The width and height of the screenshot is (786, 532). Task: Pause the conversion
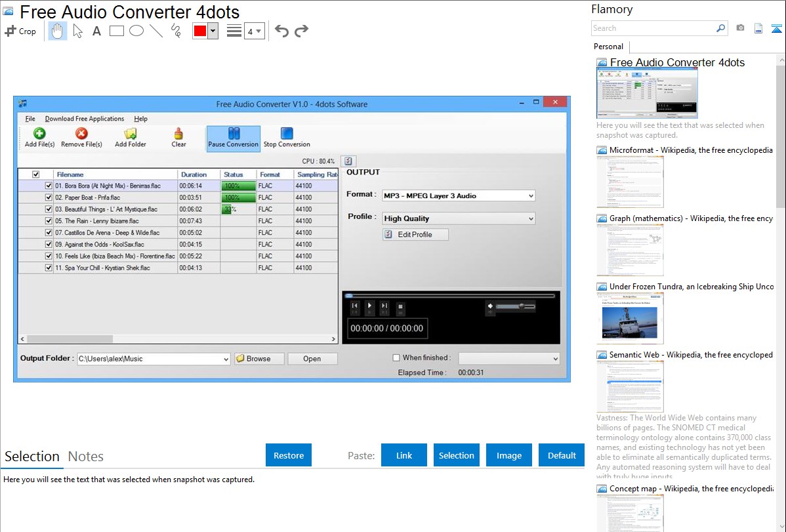[x=233, y=138]
